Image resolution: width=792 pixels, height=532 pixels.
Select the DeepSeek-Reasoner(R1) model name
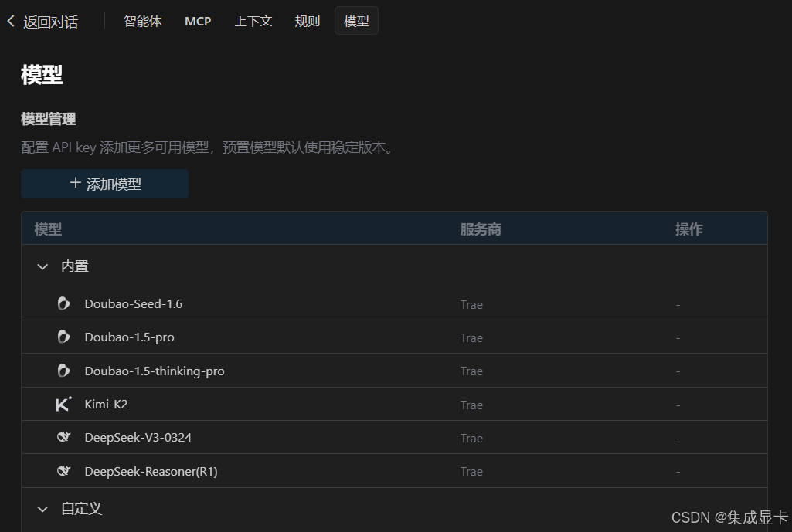tap(151, 472)
